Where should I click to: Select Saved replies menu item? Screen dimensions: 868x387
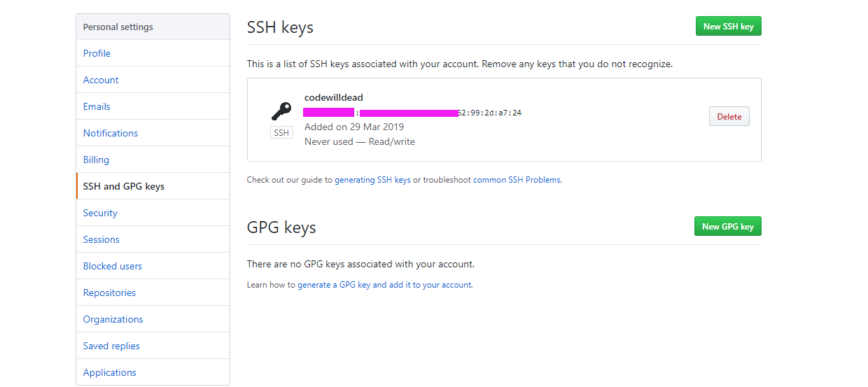point(111,346)
